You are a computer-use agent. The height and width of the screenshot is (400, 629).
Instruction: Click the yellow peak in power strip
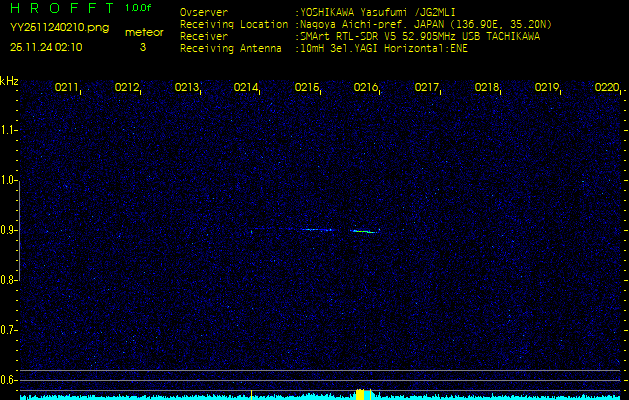[363, 394]
